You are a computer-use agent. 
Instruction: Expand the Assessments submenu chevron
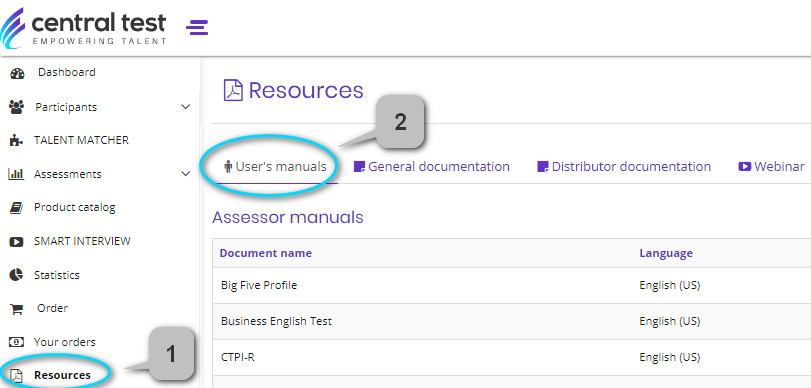pyautogui.click(x=186, y=174)
